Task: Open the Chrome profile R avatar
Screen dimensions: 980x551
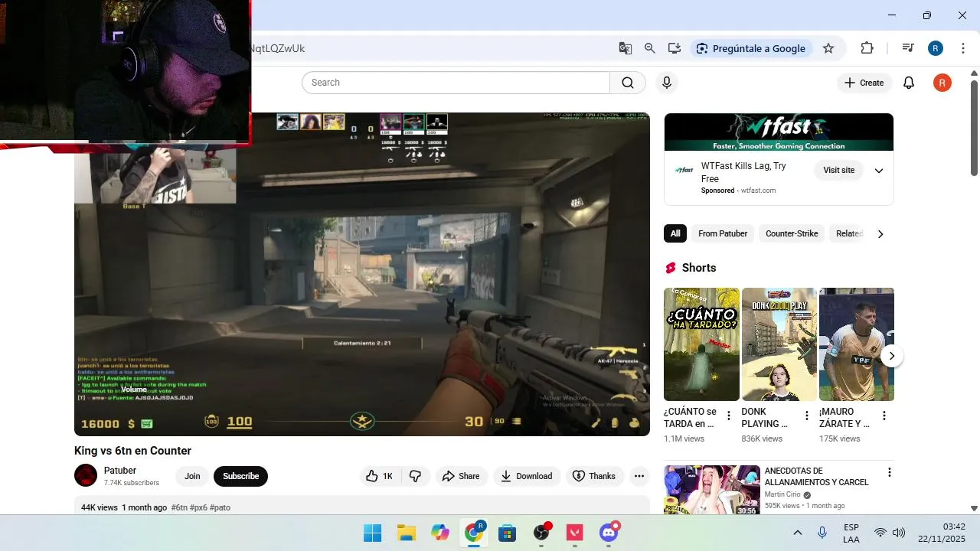Action: [x=936, y=48]
